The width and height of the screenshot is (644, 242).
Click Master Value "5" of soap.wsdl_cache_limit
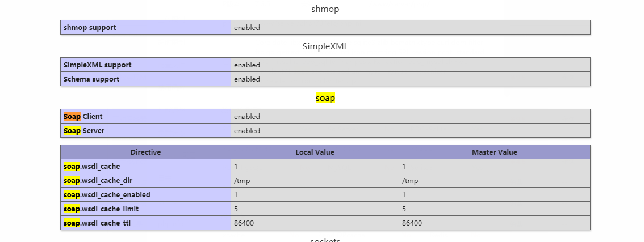click(404, 209)
